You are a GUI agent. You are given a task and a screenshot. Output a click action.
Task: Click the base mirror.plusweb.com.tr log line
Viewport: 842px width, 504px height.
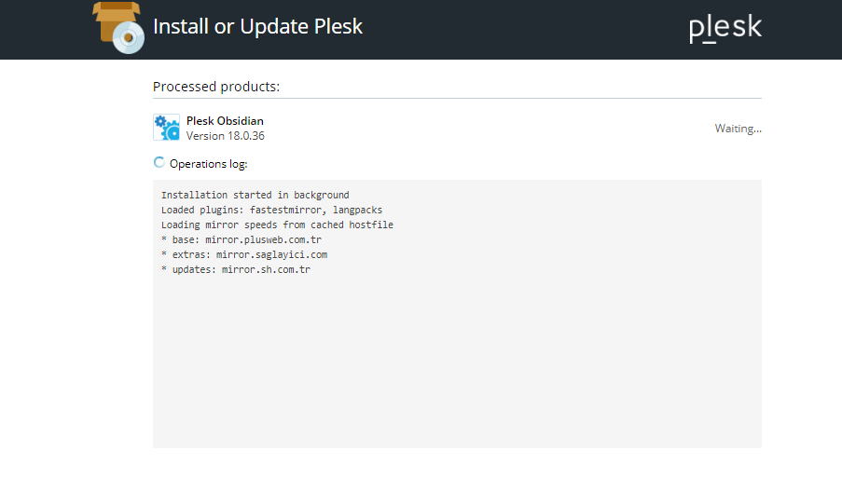tap(242, 240)
